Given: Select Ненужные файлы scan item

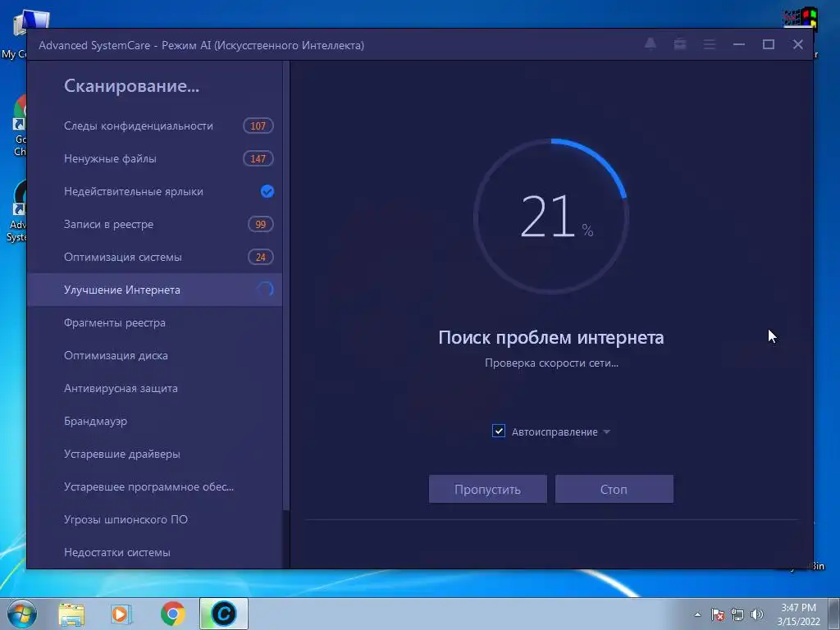Looking at the screenshot, I should click(154, 158).
